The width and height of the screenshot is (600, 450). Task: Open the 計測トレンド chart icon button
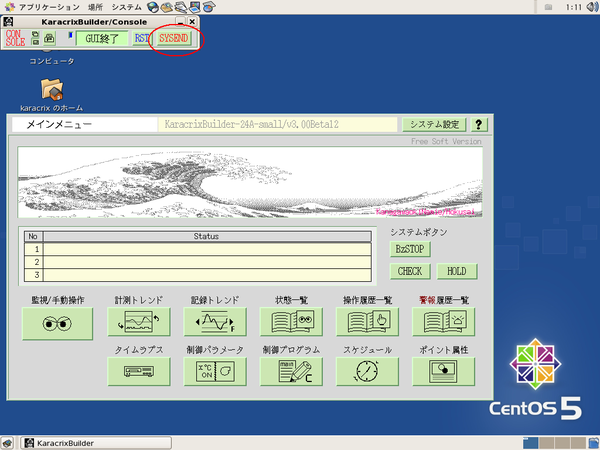click(139, 322)
